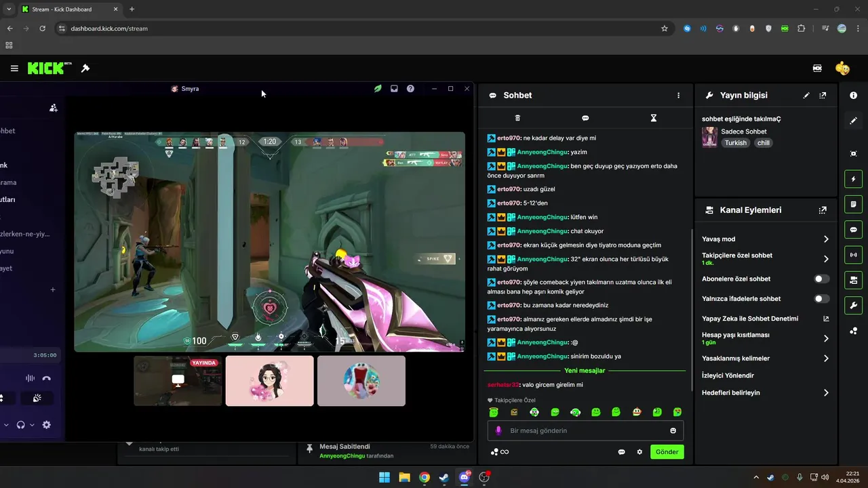Open the user avatar menu in Kick header
868x488 pixels.
842,68
